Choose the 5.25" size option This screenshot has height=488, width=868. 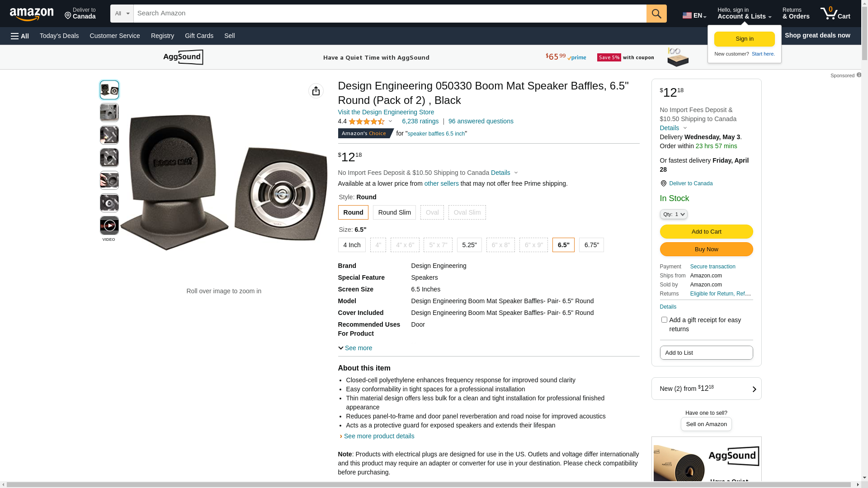pyautogui.click(x=469, y=245)
